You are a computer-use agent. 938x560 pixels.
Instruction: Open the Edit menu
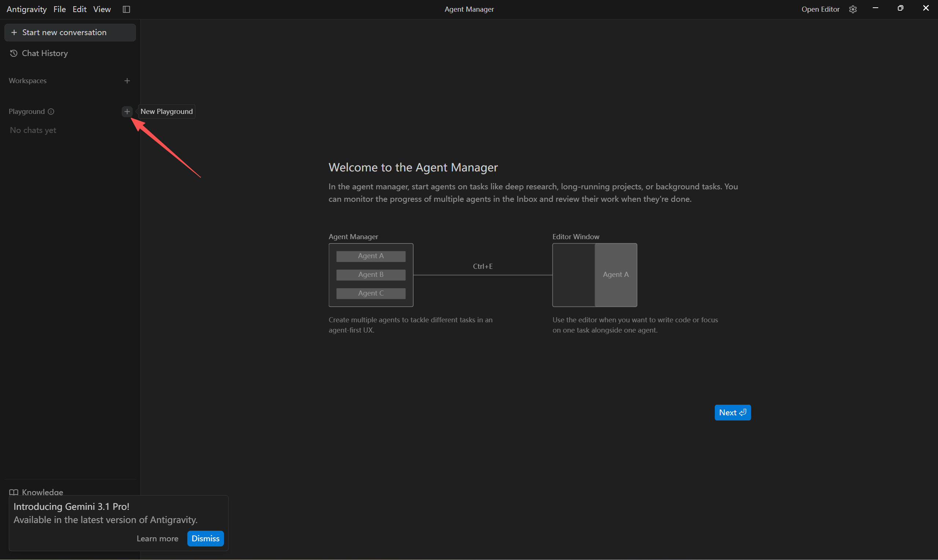pos(79,9)
